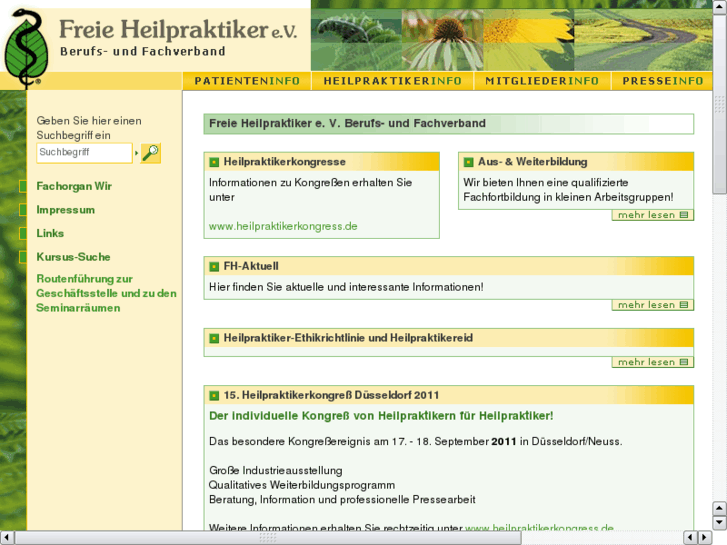Click the Aus- & Weiterbildung box heading
The width and height of the screenshot is (727, 545).
533,162
